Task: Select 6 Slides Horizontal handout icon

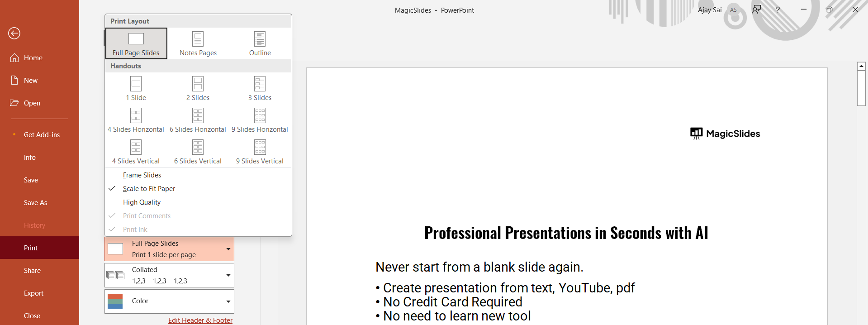Action: click(198, 115)
